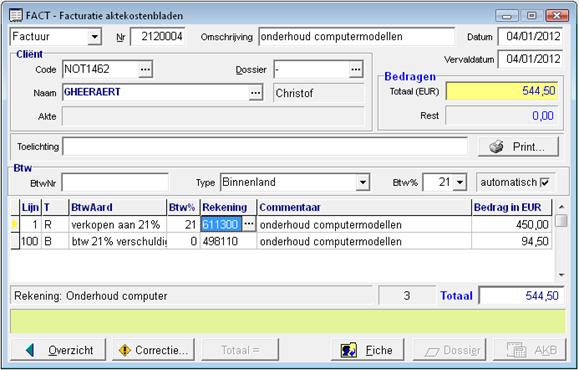Open the Correctie dialog
Image resolution: width=579 pixels, height=370 pixels.
153,350
